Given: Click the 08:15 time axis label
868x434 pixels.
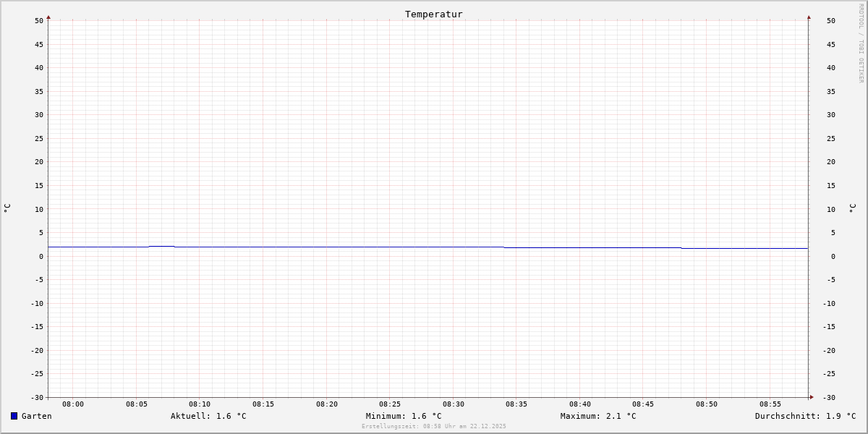Looking at the screenshot, I should coord(263,404).
